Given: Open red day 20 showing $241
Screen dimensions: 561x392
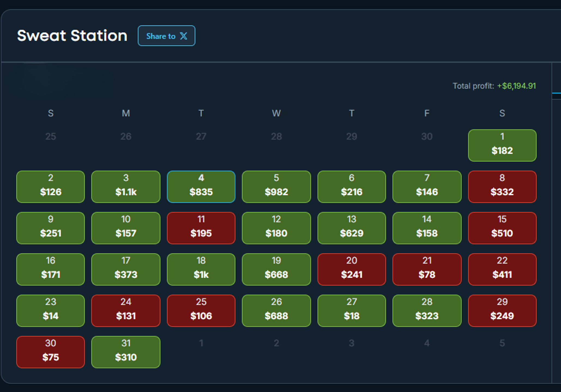Looking at the screenshot, I should click(x=351, y=269).
